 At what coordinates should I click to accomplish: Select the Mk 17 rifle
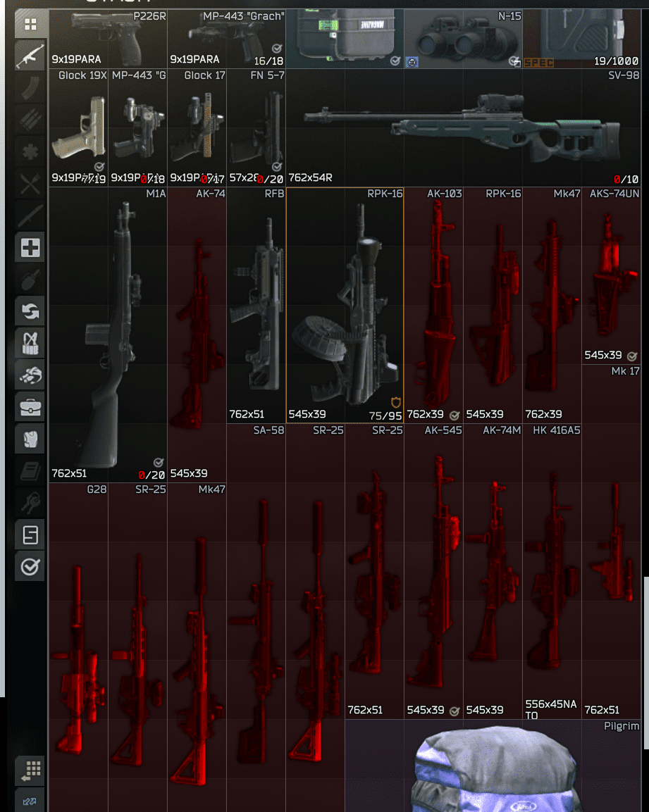click(611, 542)
